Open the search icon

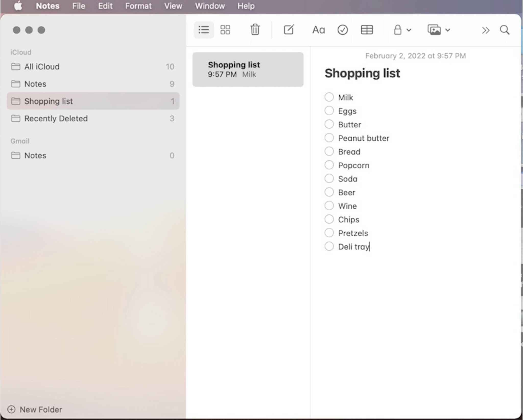pos(505,30)
